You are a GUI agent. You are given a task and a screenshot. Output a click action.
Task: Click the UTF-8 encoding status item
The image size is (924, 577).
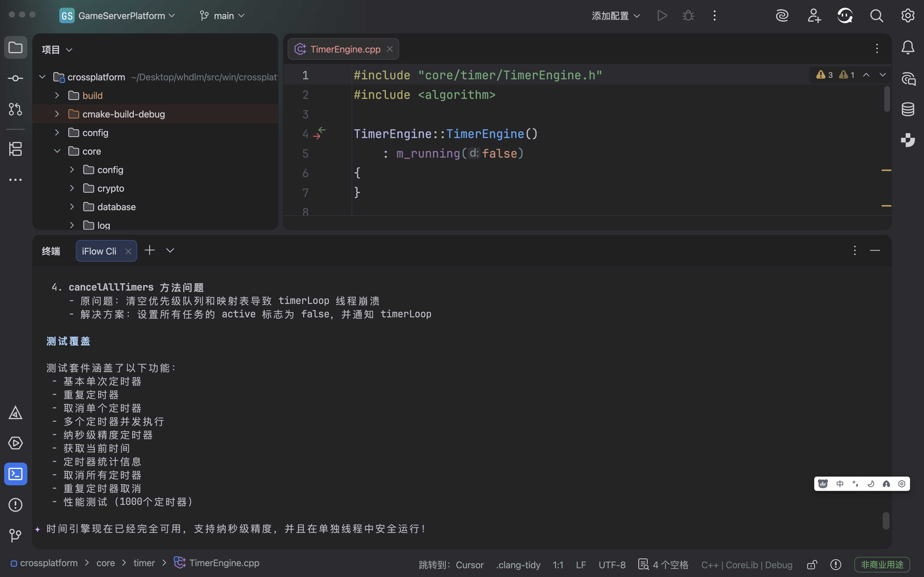tap(612, 564)
